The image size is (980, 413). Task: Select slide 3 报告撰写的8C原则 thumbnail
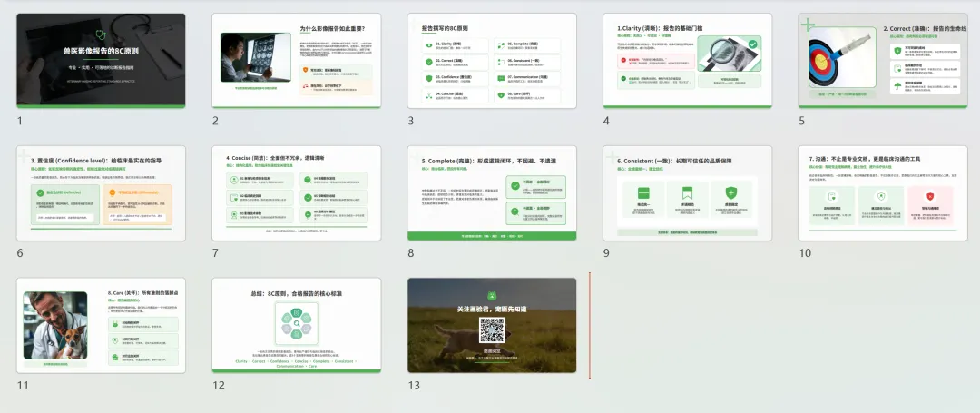[492, 61]
